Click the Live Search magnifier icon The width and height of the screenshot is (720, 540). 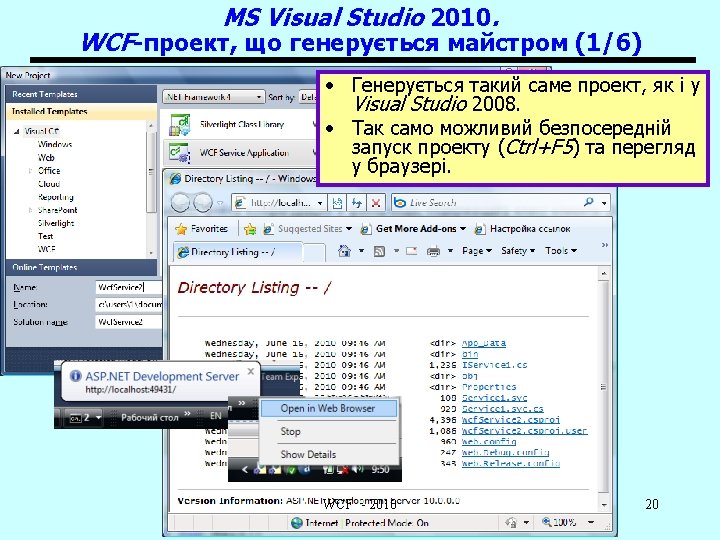[x=588, y=202]
